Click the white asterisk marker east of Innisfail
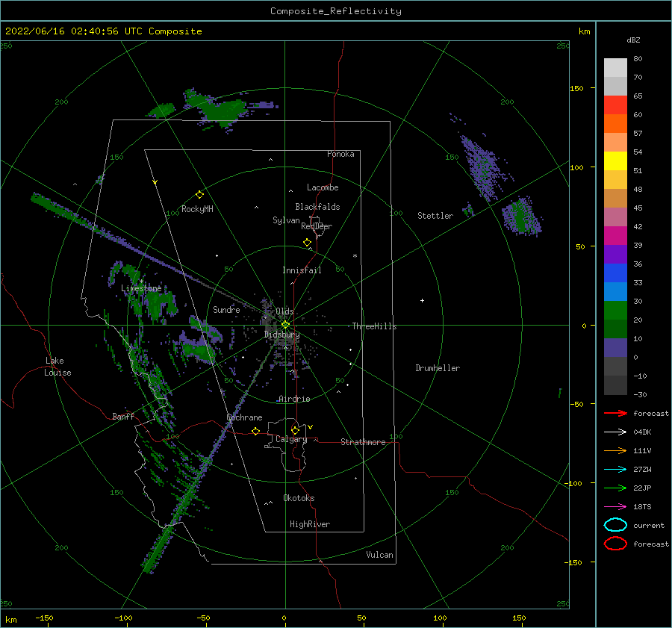Screen dimensions: 672x628 (x=355, y=256)
